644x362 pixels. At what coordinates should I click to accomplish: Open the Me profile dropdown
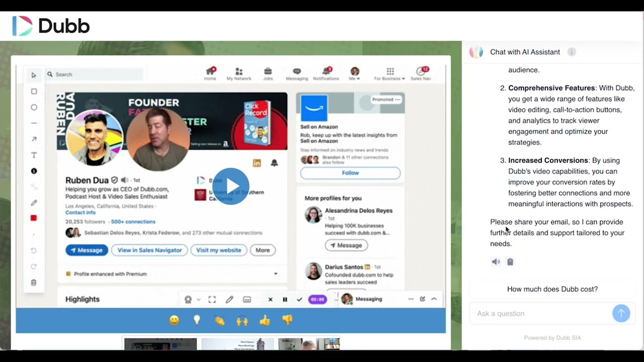355,73
